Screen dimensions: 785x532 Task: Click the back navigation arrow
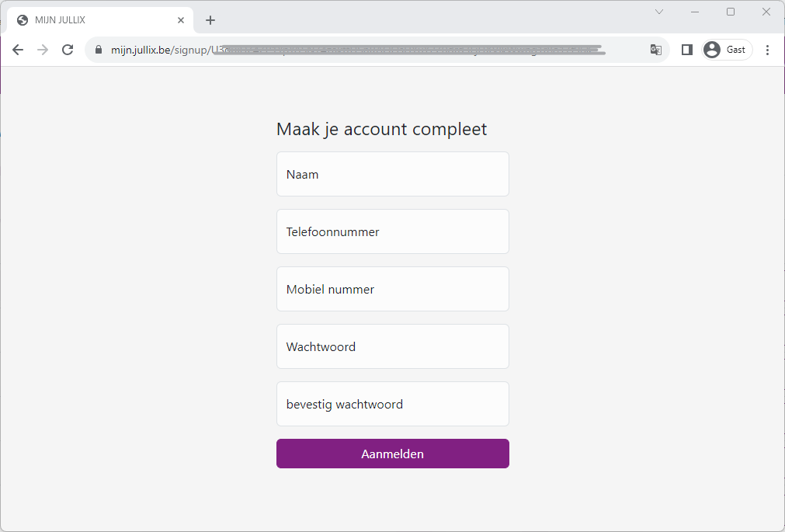[18, 50]
